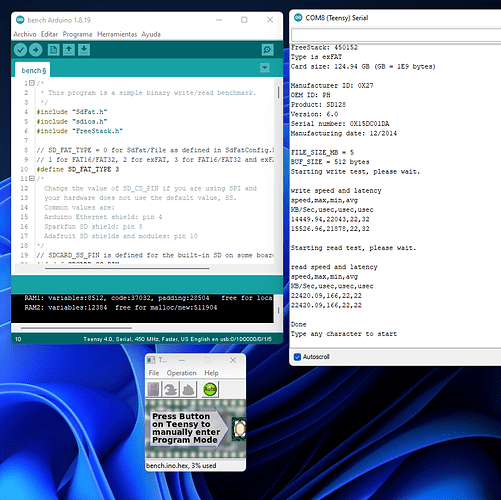Click the Program icon in Teensy loader
The height and width of the screenshot is (500, 501).
170,389
